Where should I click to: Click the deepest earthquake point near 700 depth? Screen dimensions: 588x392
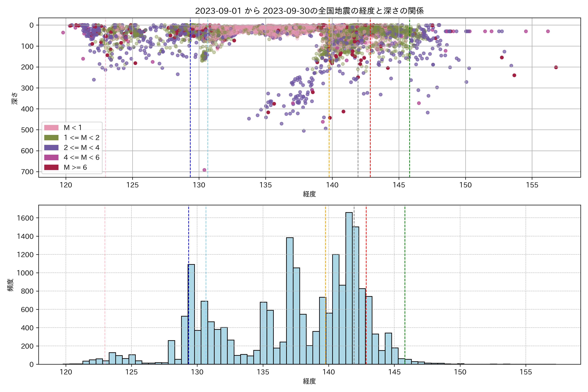pos(204,170)
